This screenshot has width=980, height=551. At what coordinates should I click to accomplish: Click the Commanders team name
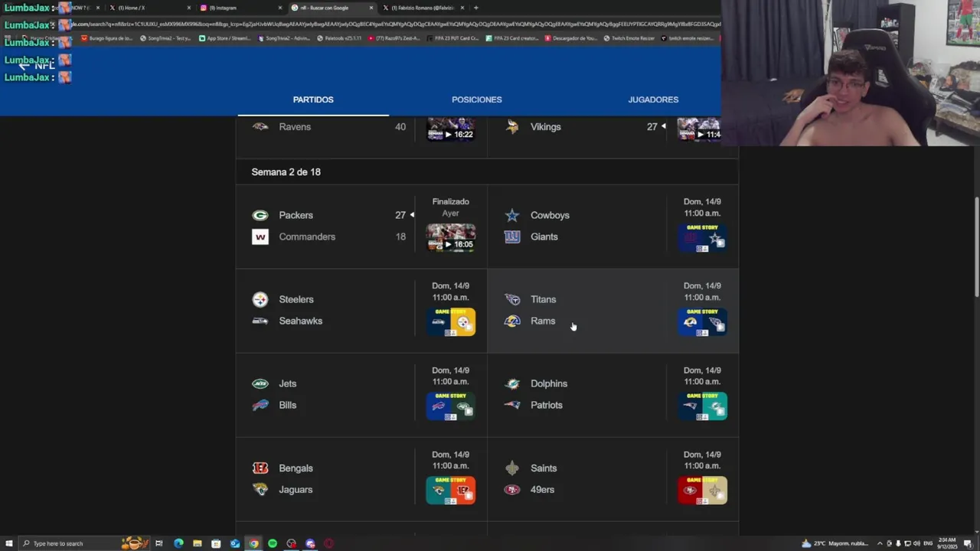tap(307, 236)
